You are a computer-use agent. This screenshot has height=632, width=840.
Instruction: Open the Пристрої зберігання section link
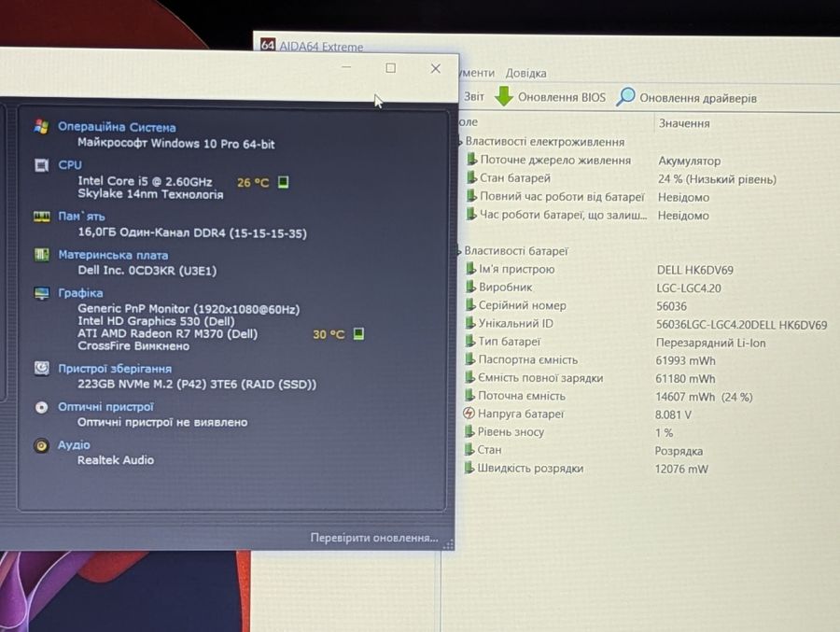[115, 369]
